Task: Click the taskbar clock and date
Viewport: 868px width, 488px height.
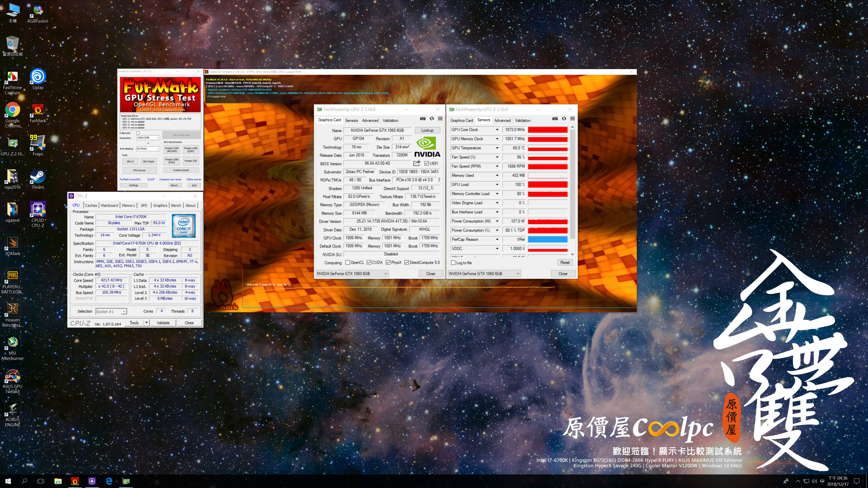Action: click(838, 481)
